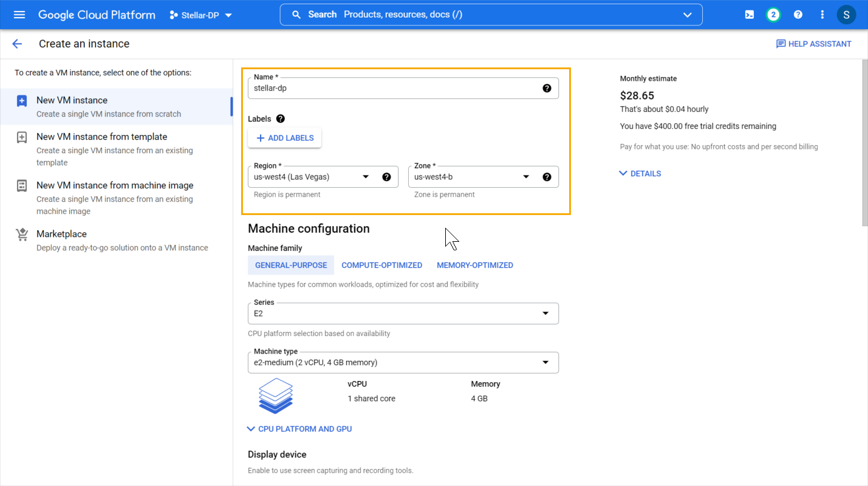Screen dimensions: 868x486
Task: Open notifications badge showing 2
Action: 773,15
